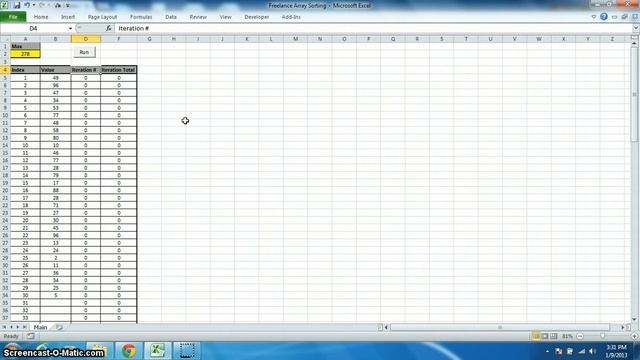Open the Review ribbon tab
Image resolution: width=640 pixels, height=360 pixels.
tap(198, 17)
